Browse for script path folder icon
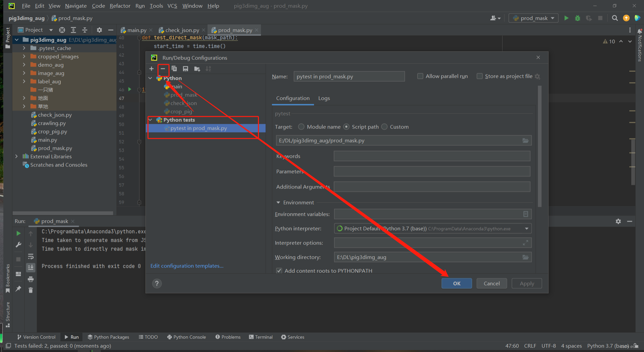The image size is (644, 352). pos(526,140)
